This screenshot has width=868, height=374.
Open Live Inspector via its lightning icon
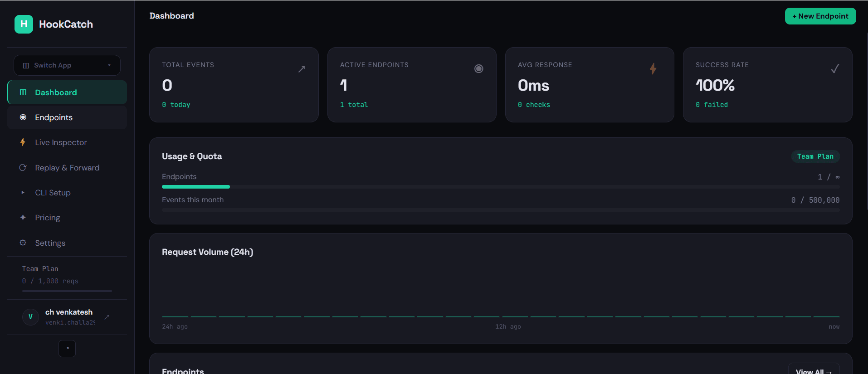click(23, 142)
